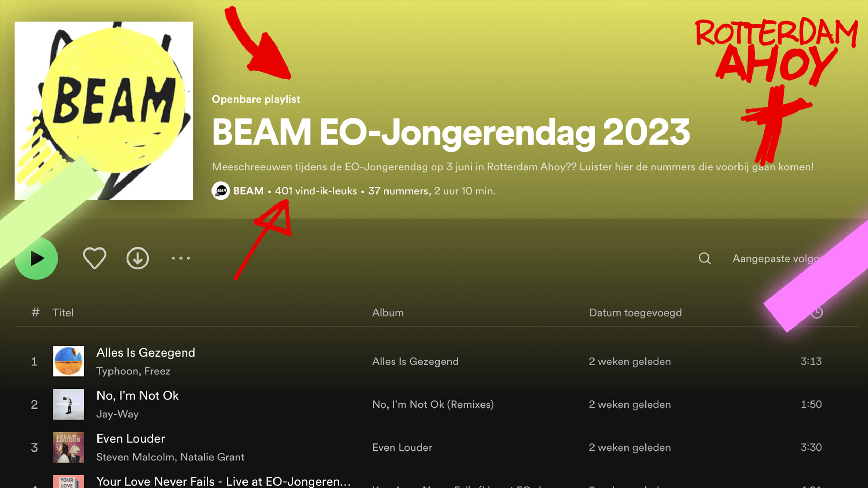Open the Even Louder album link
868x488 pixels.
point(402,447)
